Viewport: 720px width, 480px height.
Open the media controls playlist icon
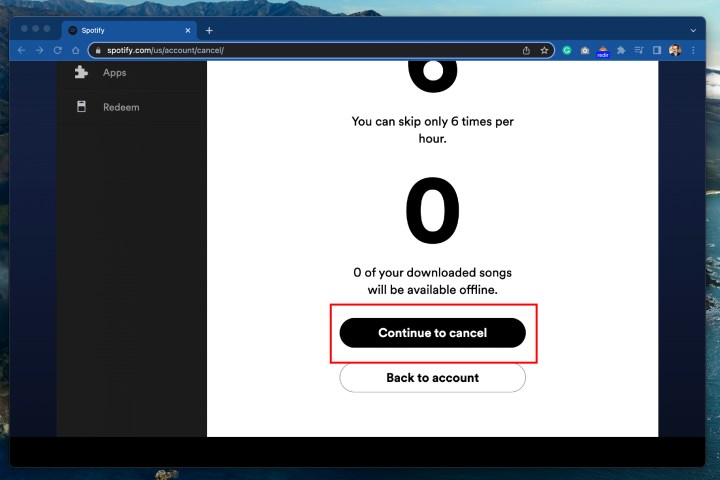tap(639, 50)
